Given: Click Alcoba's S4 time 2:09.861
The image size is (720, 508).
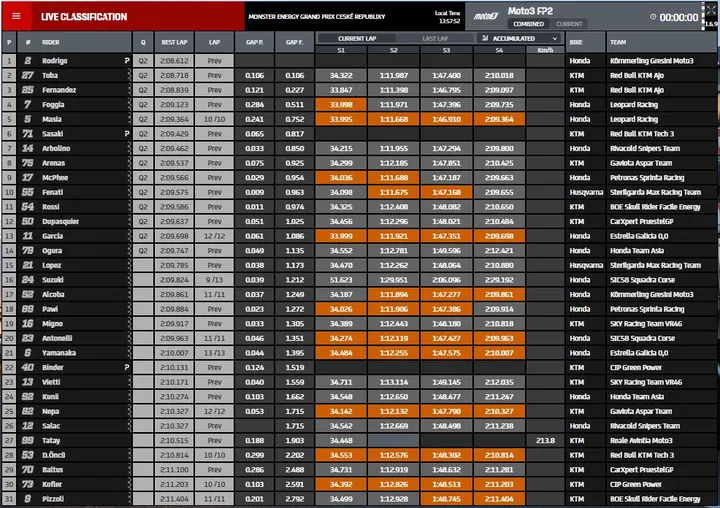Looking at the screenshot, I should pyautogui.click(x=499, y=294).
